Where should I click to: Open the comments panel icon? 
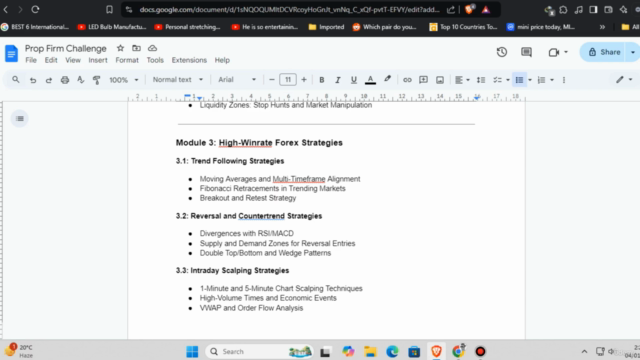[x=526, y=52]
